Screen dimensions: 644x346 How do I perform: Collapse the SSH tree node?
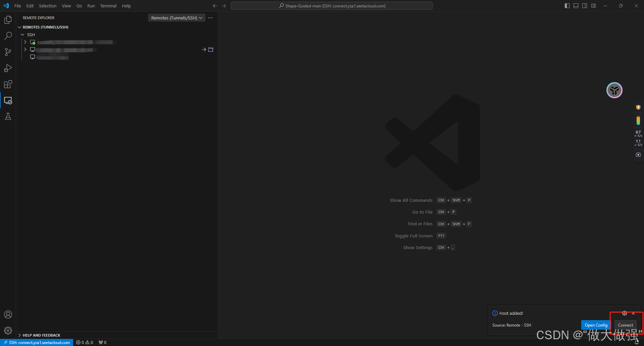pyautogui.click(x=22, y=35)
